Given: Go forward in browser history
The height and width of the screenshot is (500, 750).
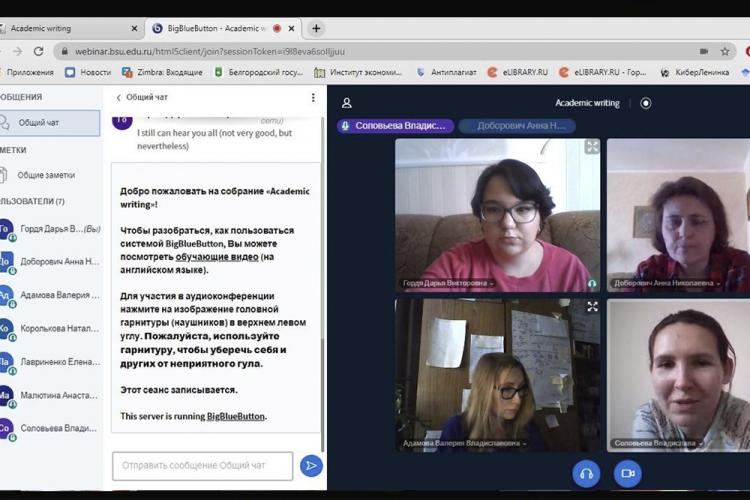Looking at the screenshot, I should (17, 51).
